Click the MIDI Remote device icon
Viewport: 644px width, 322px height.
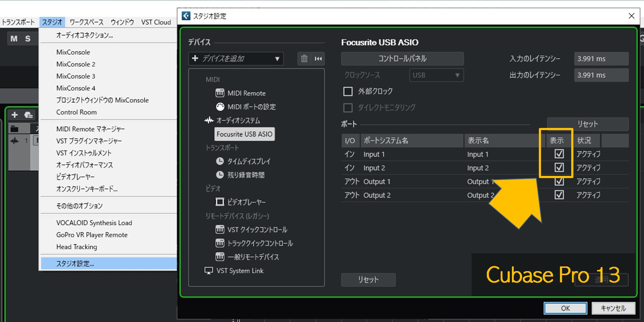[220, 93]
